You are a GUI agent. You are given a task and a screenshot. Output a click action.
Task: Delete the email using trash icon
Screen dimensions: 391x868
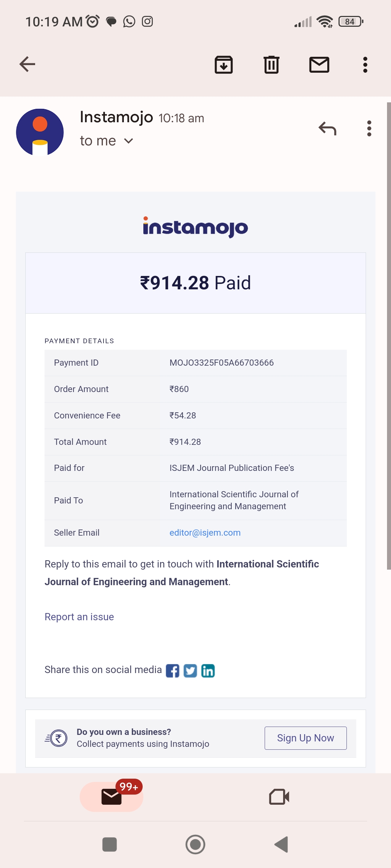(x=271, y=65)
